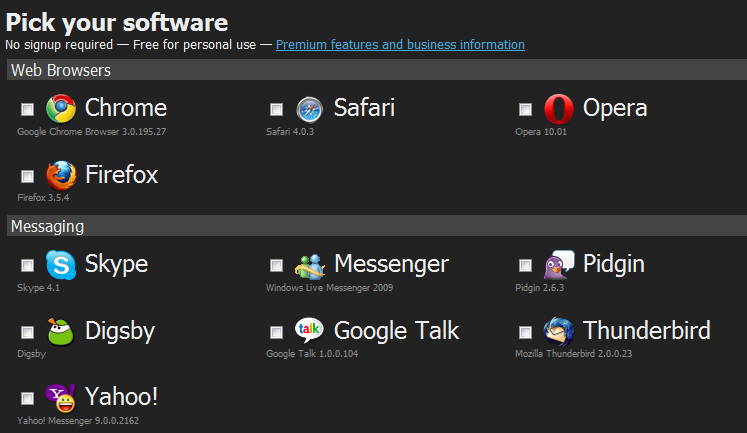This screenshot has width=747, height=433.
Task: Click 'Safari 4.0.3' version text
Action: click(x=290, y=132)
